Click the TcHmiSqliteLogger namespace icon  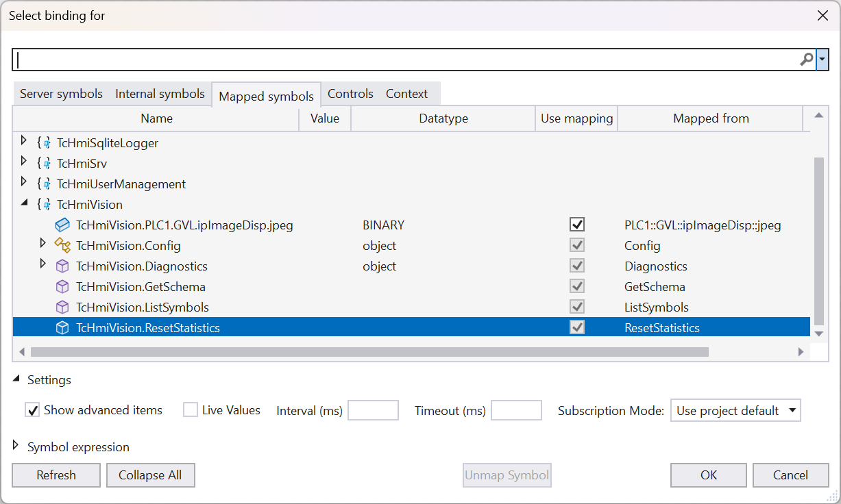45,143
